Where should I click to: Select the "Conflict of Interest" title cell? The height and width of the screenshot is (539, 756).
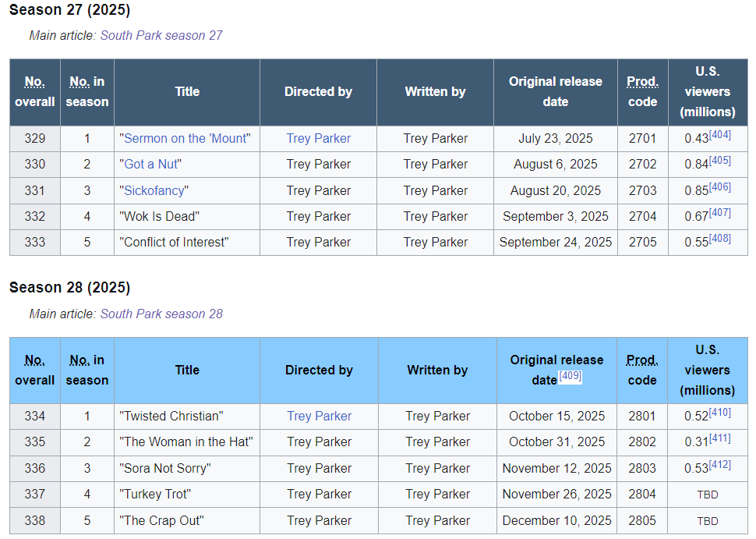[187, 243]
